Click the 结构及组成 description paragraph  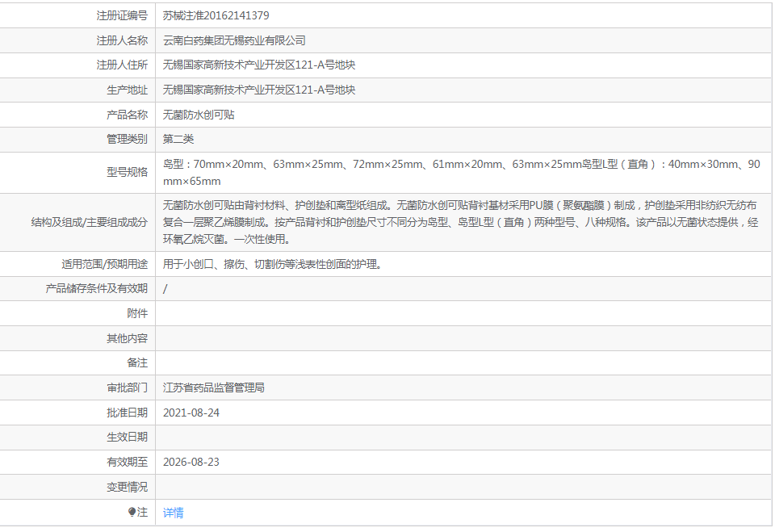(x=460, y=222)
